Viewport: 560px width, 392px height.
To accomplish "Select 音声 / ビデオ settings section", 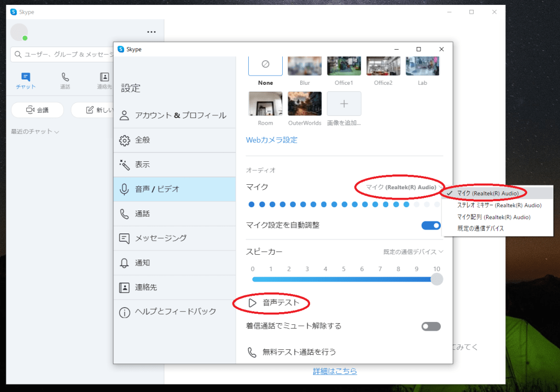I will pyautogui.click(x=174, y=189).
